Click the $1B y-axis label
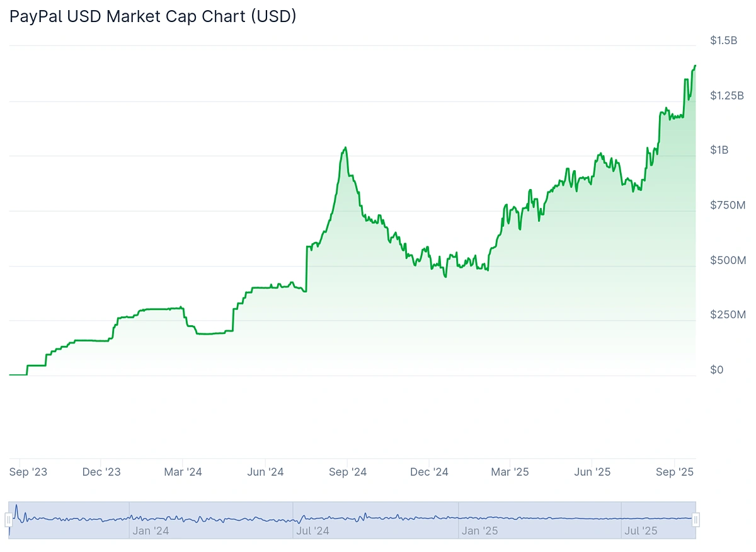 pos(719,150)
